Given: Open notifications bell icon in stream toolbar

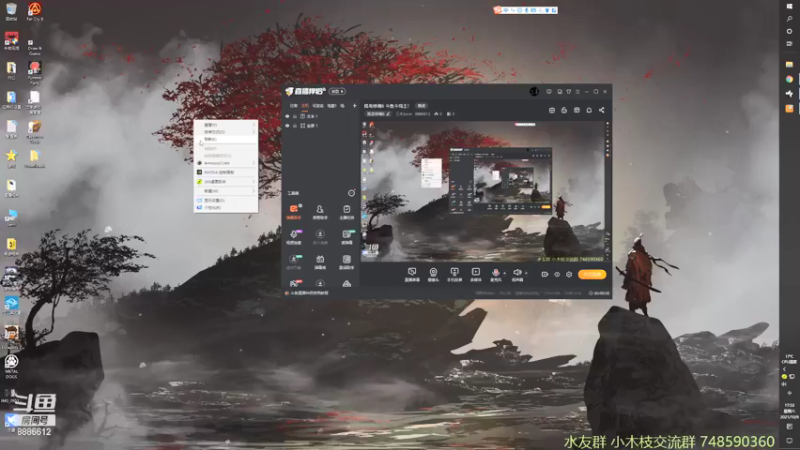Looking at the screenshot, I should pyautogui.click(x=589, y=110).
